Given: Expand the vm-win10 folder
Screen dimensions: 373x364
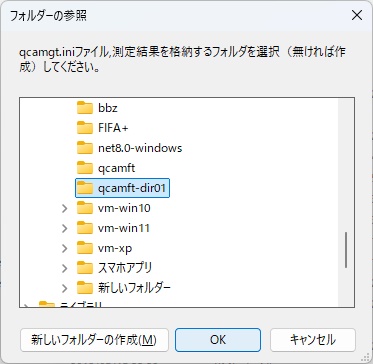Looking at the screenshot, I should point(64,209).
